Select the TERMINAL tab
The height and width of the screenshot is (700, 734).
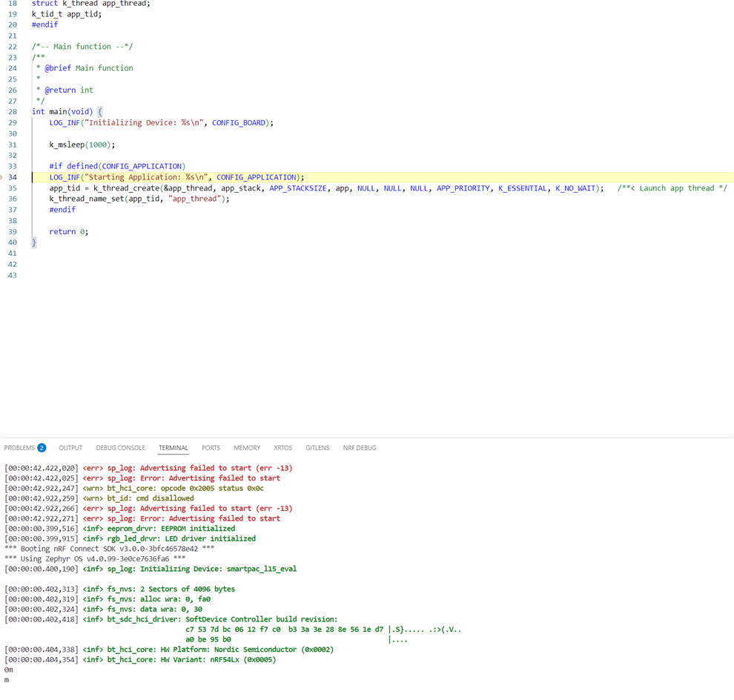click(173, 448)
